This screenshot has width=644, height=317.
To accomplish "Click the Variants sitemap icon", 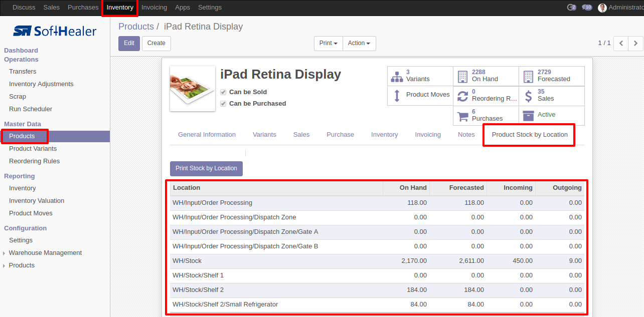I will pos(397,76).
